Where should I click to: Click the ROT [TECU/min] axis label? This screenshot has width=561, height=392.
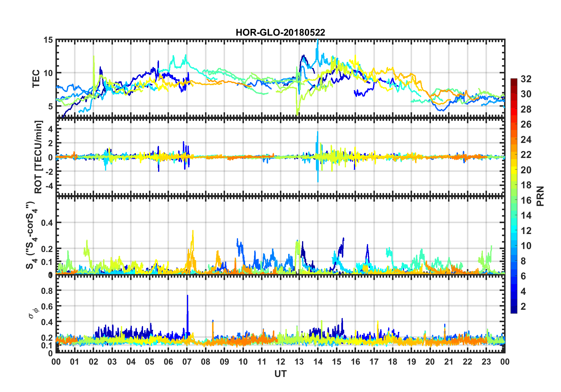click(x=38, y=157)
